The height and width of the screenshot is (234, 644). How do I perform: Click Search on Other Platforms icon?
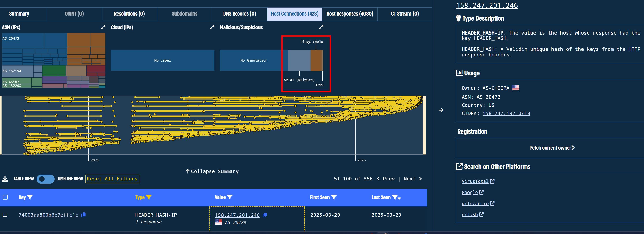(459, 167)
